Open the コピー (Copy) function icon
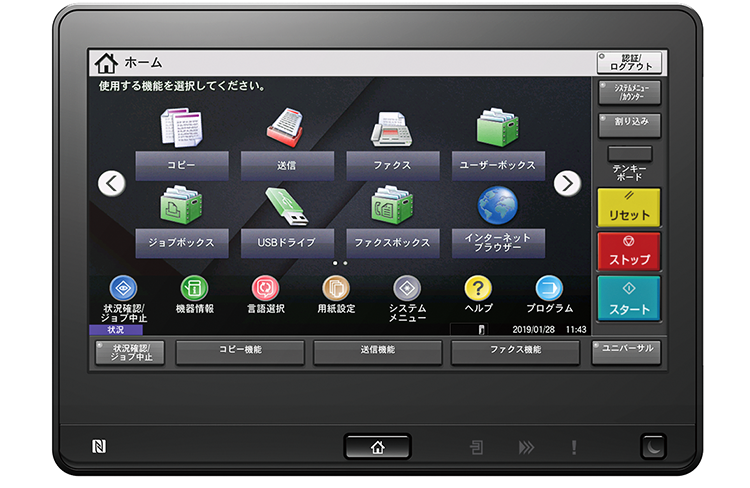Viewport: 750px width, 488px height. (182, 129)
